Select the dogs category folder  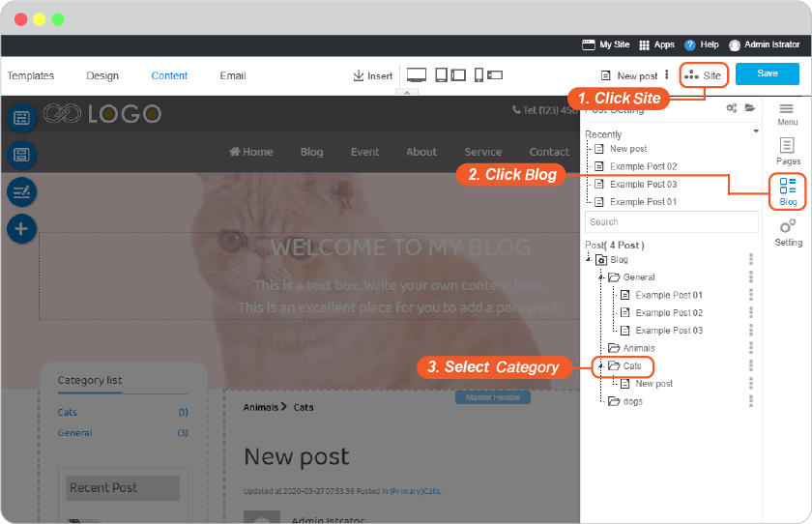click(625, 401)
